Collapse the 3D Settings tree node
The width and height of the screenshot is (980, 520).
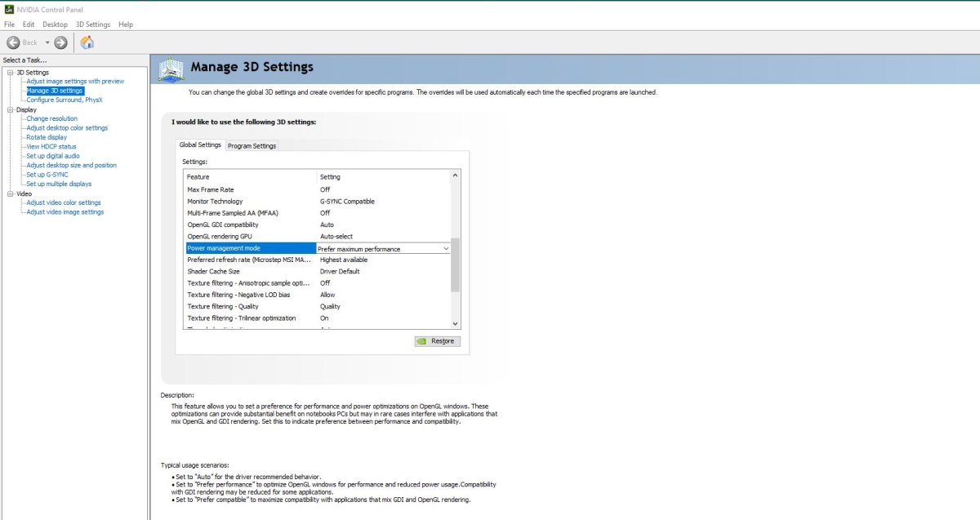point(10,73)
